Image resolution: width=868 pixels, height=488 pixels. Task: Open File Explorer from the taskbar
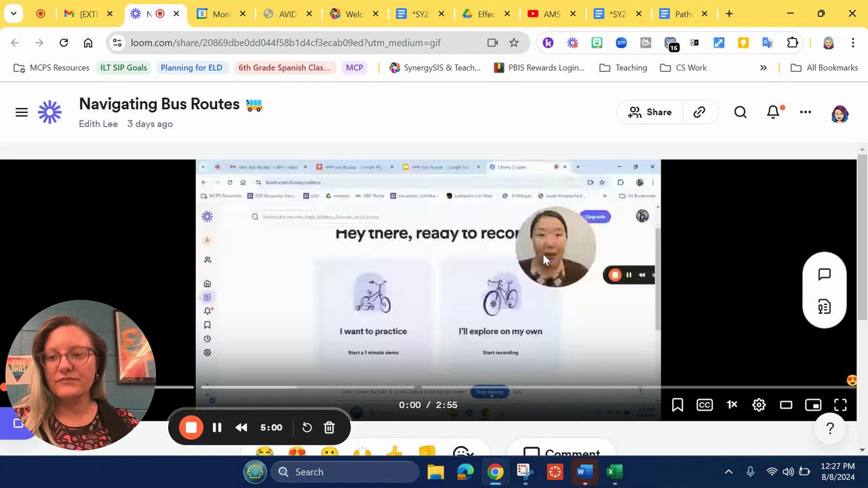point(435,472)
